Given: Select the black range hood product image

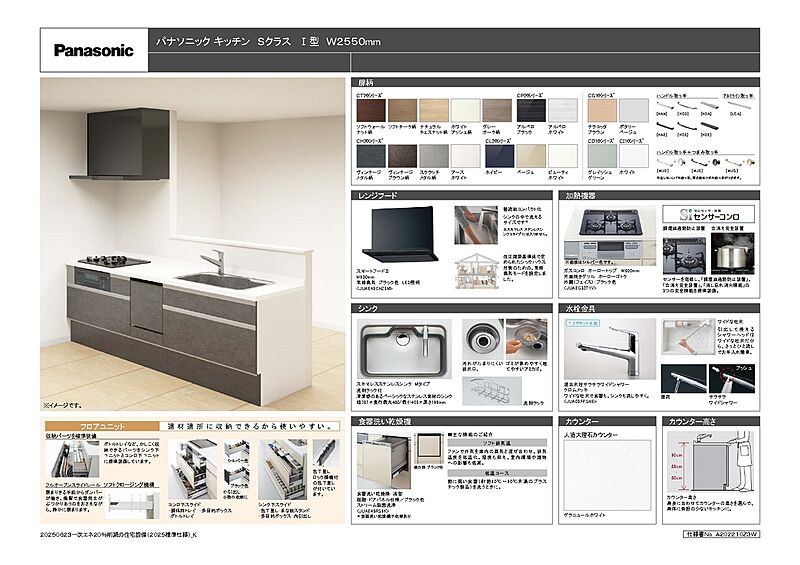Looking at the screenshot, I should 399,233.
